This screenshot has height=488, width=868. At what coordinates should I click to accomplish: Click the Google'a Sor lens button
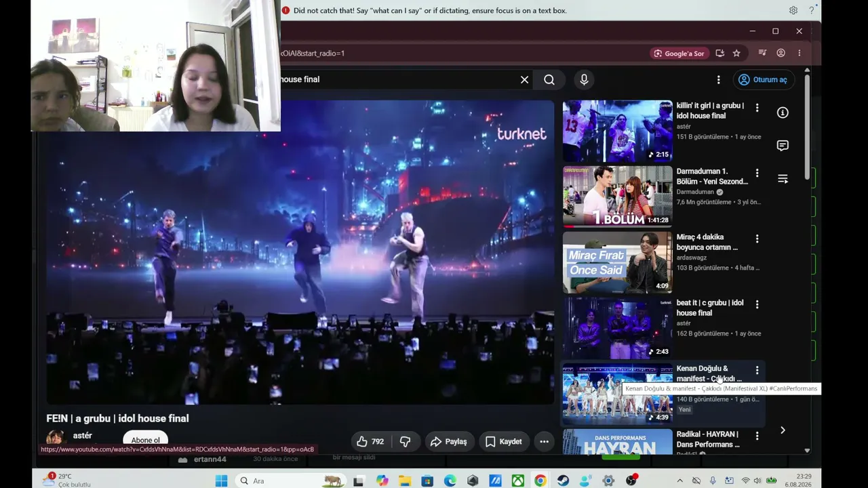point(679,53)
